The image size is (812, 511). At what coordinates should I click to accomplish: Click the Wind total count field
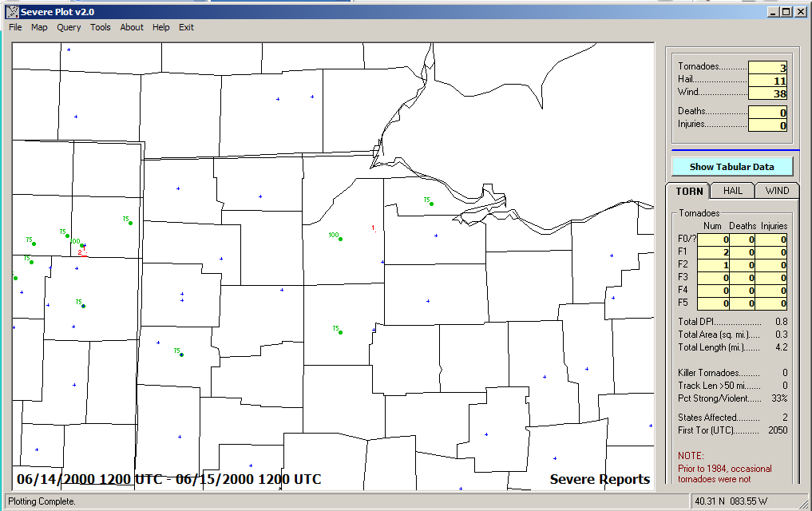767,93
